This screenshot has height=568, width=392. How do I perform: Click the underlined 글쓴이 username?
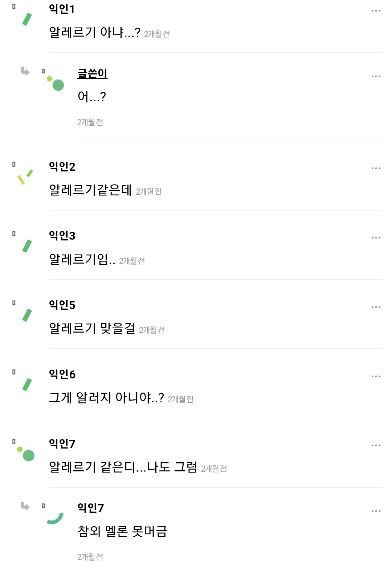92,74
